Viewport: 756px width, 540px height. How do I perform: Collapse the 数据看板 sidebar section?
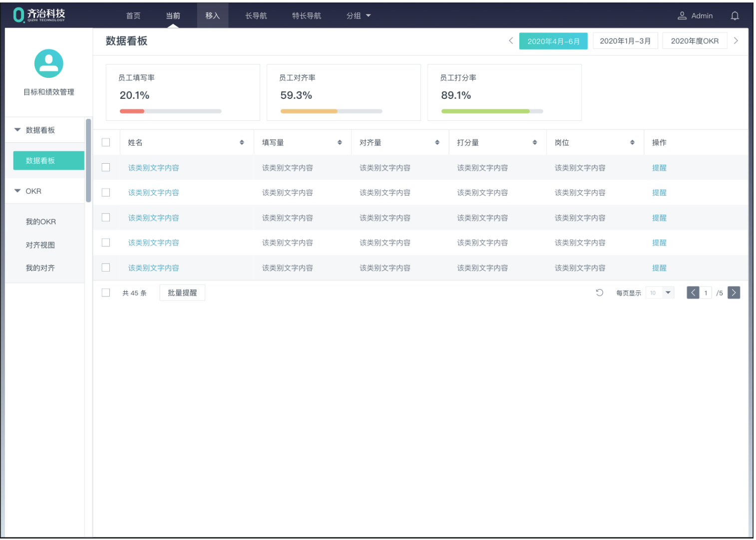(x=17, y=130)
